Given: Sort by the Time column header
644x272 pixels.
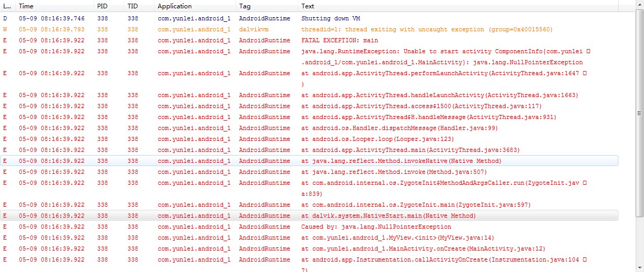Looking at the screenshot, I should [x=55, y=6].
